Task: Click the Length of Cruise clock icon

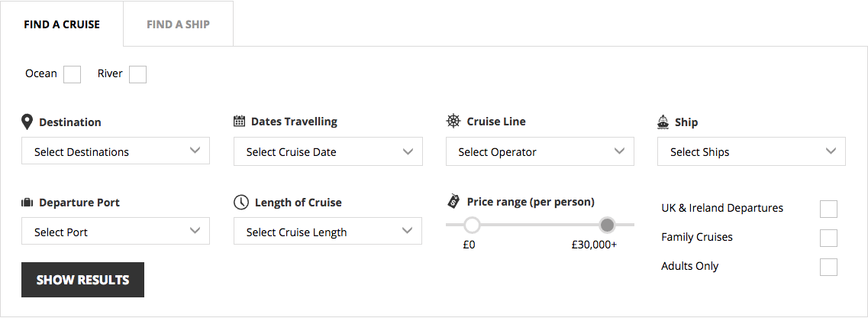Action: click(x=240, y=203)
